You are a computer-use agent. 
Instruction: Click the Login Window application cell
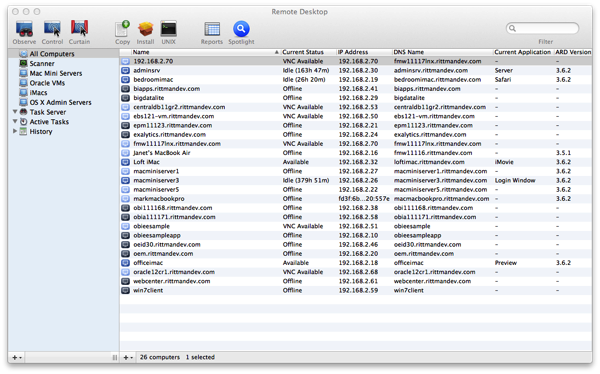coord(515,180)
